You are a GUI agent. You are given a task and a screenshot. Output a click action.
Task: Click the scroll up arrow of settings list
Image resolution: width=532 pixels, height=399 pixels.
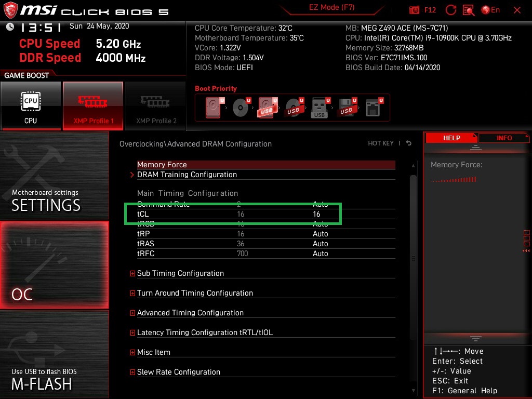pos(413,166)
